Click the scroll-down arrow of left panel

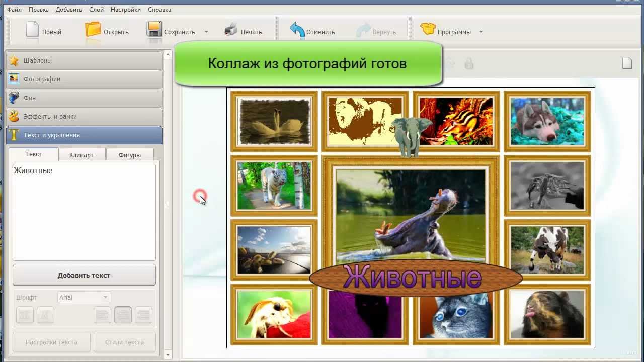coord(168,355)
